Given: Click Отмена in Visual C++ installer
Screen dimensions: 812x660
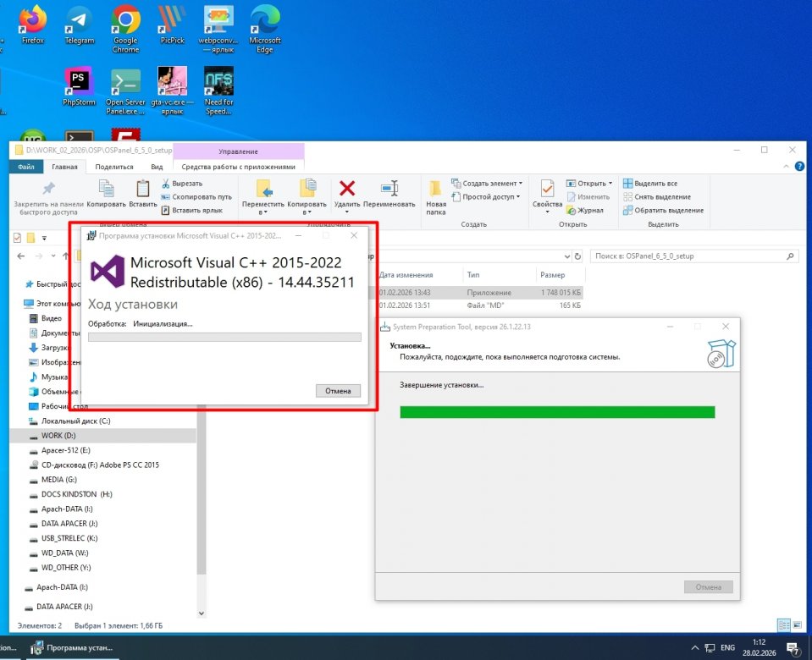Looking at the screenshot, I should [338, 391].
